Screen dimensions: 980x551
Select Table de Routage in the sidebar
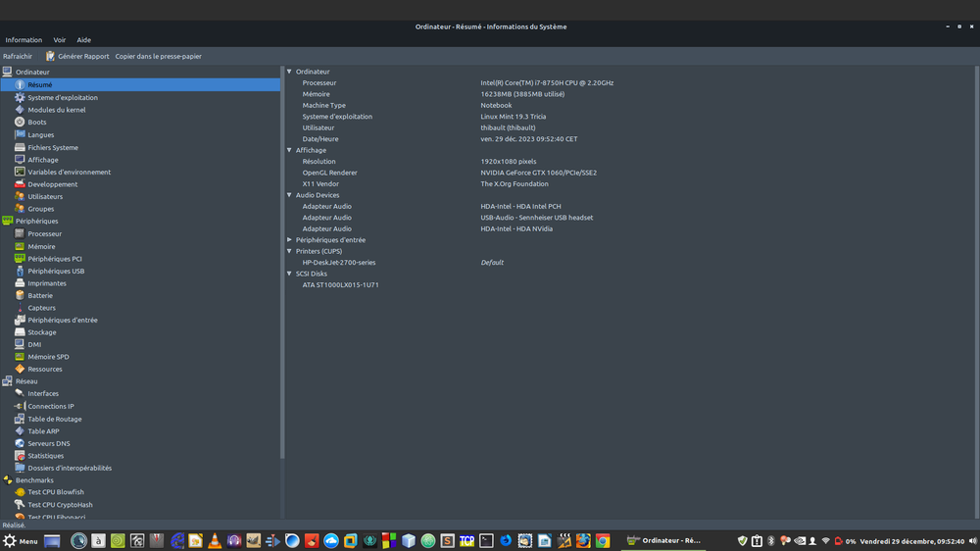54,419
